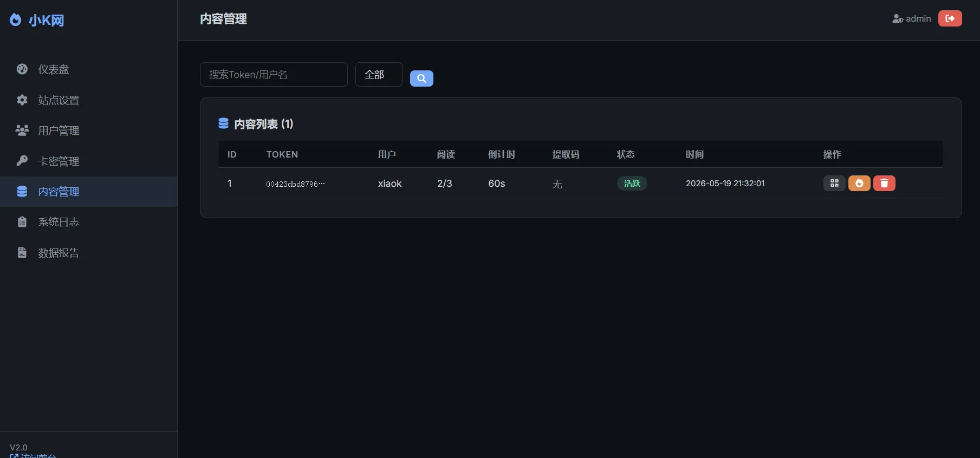Image resolution: width=980 pixels, height=458 pixels.
Task: Click the key icon for 卡密管理
Action: tap(22, 161)
